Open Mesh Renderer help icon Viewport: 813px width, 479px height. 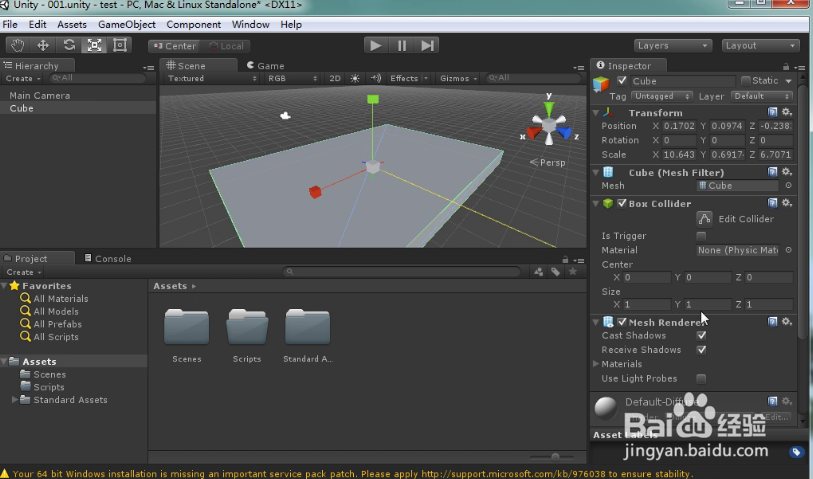point(773,322)
